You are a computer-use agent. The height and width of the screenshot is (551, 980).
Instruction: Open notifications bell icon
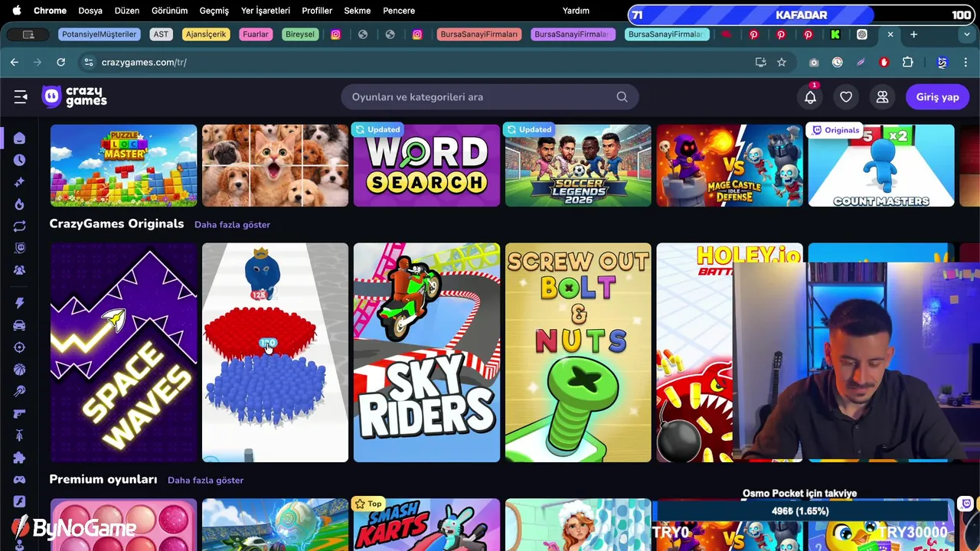[x=810, y=97]
